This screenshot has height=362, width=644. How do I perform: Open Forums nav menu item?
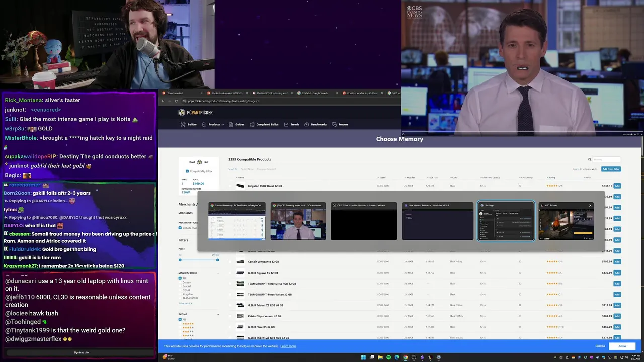[343, 124]
